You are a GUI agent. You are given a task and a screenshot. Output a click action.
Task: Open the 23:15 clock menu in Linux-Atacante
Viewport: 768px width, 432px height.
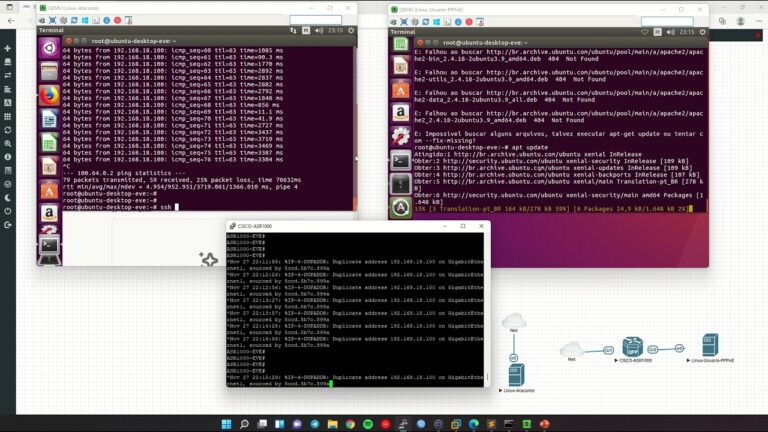[336, 30]
